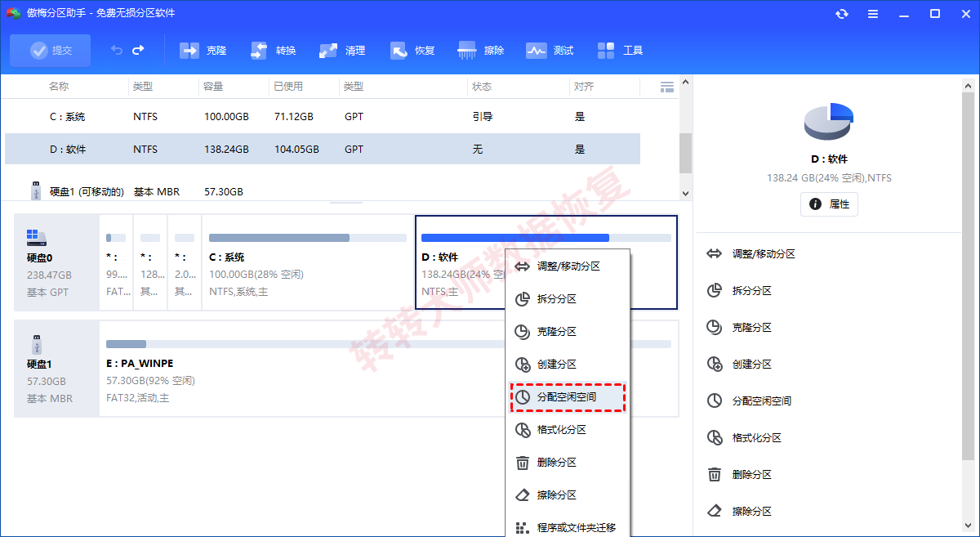This screenshot has height=537, width=980.
Task: Click the 属性 properties button
Action: pos(829,204)
